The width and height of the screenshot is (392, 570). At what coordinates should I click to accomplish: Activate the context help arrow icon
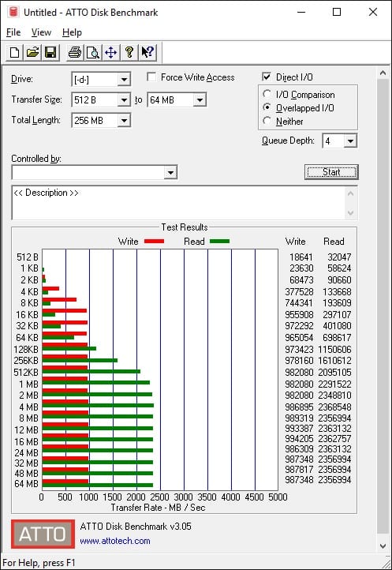pyautogui.click(x=147, y=53)
